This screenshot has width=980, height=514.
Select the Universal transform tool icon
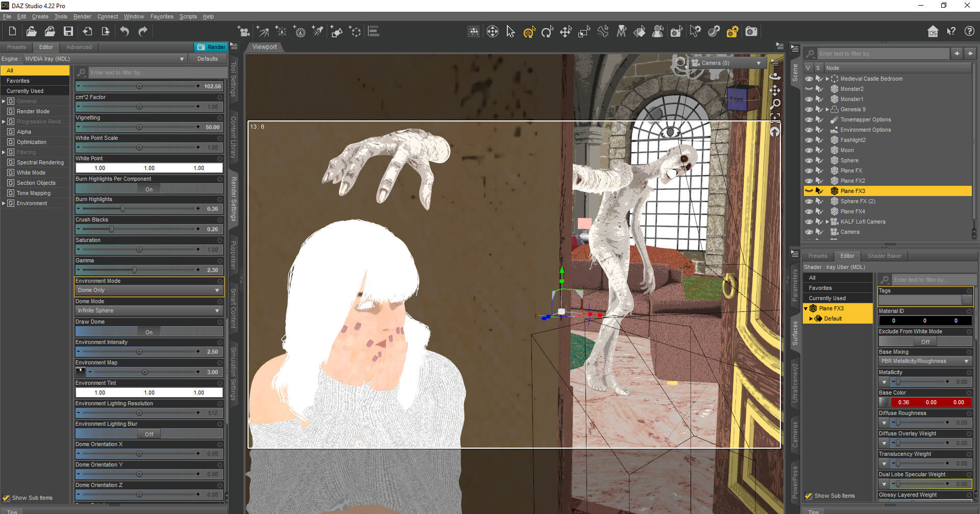coord(529,32)
